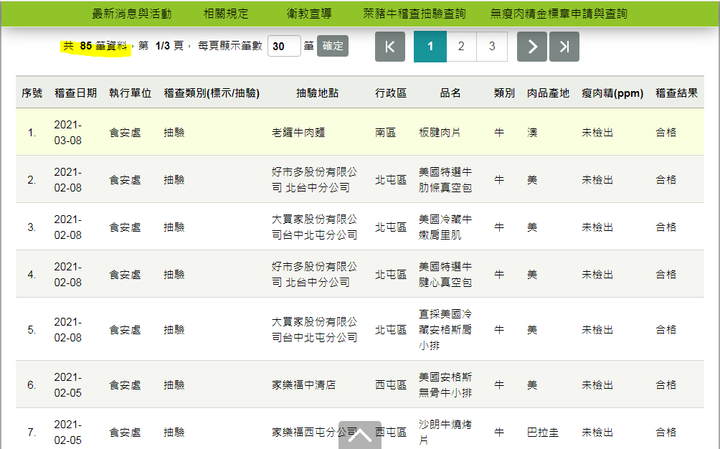
Task: Open 最新消息與活動 menu
Action: 131,14
